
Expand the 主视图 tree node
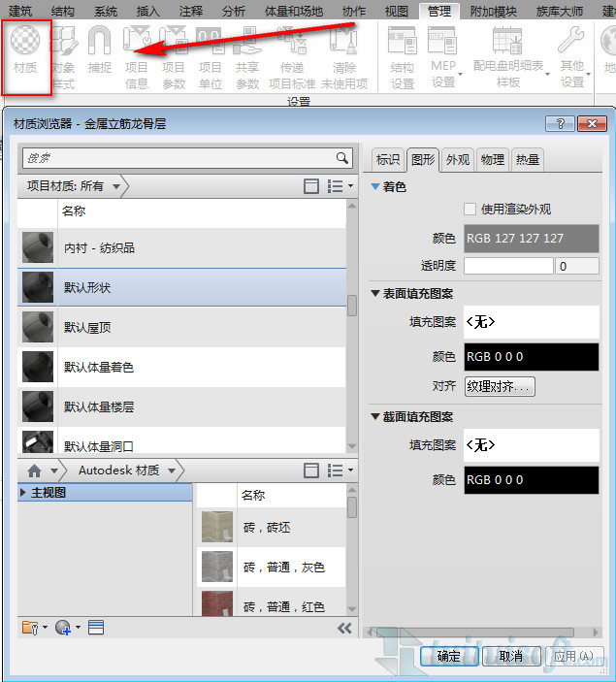tap(23, 493)
